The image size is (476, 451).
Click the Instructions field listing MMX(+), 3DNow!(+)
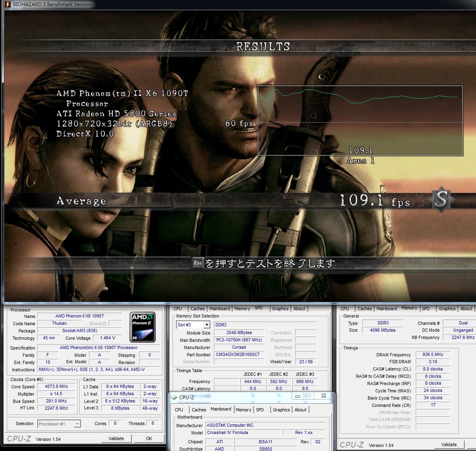[99, 370]
